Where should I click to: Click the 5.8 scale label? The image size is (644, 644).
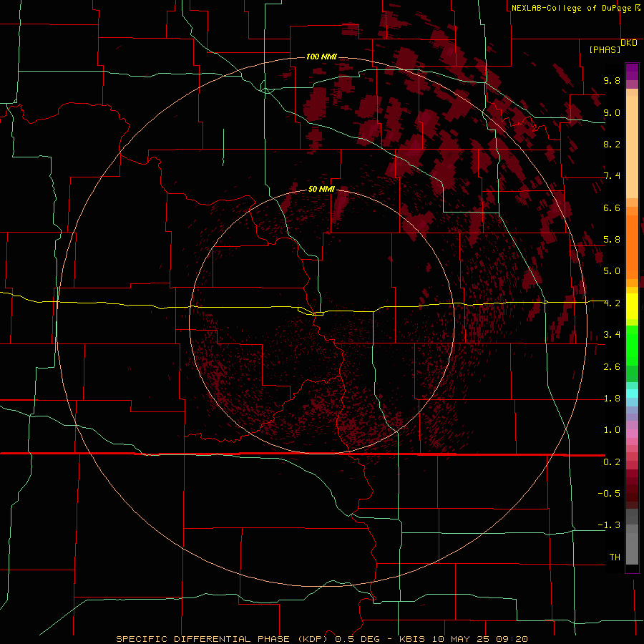(x=612, y=240)
